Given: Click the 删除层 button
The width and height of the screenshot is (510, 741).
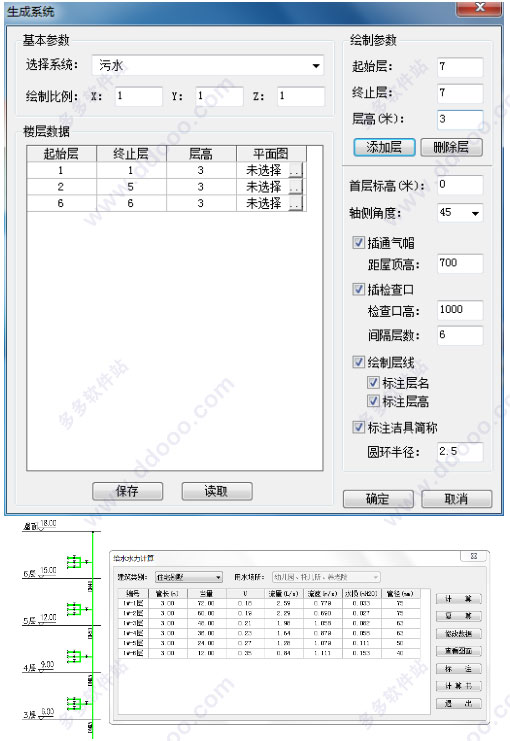Looking at the screenshot, I should coord(451,147).
